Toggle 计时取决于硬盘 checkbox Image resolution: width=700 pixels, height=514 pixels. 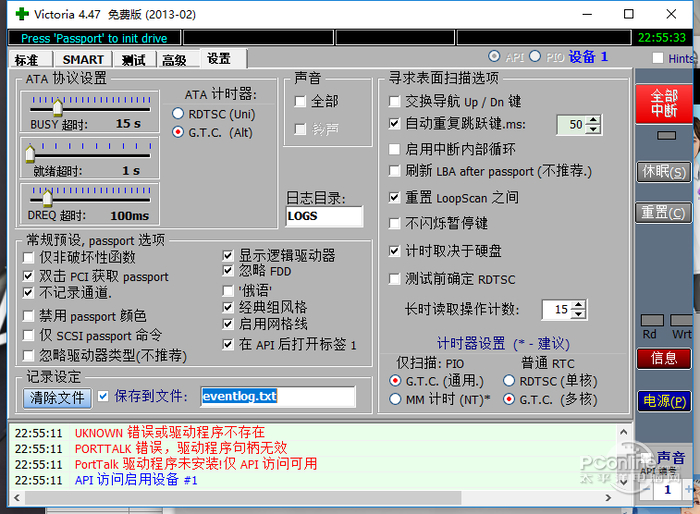[394, 251]
